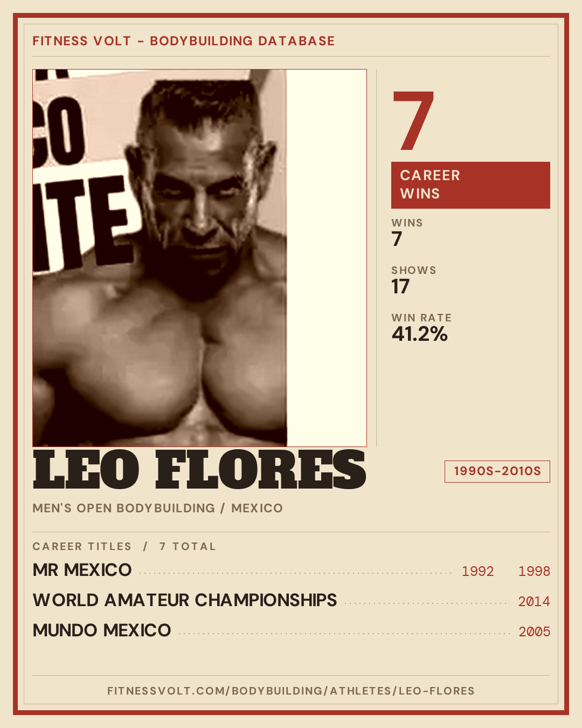Click the Career Wins red banner
This screenshot has height=728, width=582.
point(470,185)
